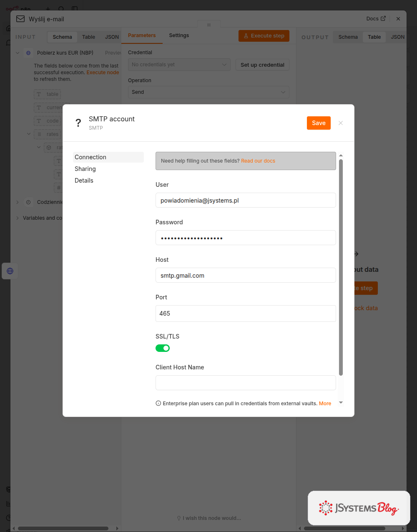Screen dimensions: 417x532
Task: Click the clock icon of Codziennie node
Action: (x=28, y=202)
